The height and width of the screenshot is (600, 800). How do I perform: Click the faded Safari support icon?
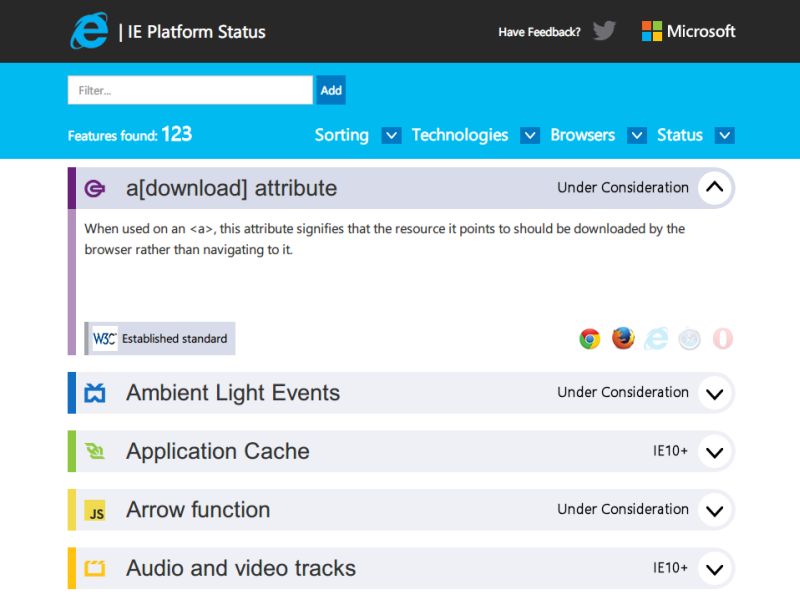(689, 339)
